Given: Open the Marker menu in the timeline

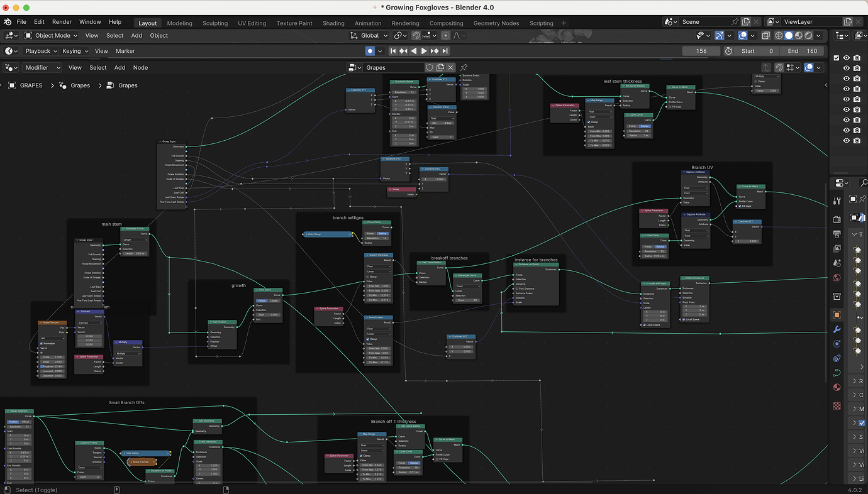Looking at the screenshot, I should point(125,51).
